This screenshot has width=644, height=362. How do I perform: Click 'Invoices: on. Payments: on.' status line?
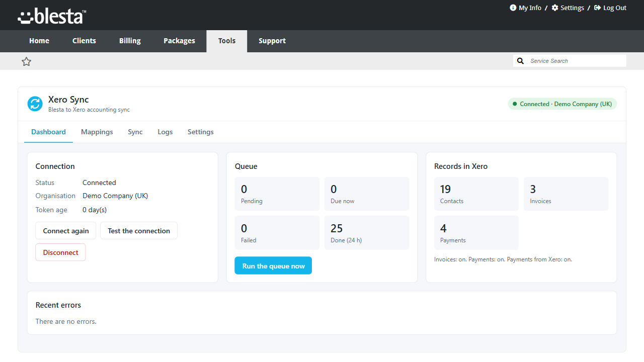tap(503, 259)
